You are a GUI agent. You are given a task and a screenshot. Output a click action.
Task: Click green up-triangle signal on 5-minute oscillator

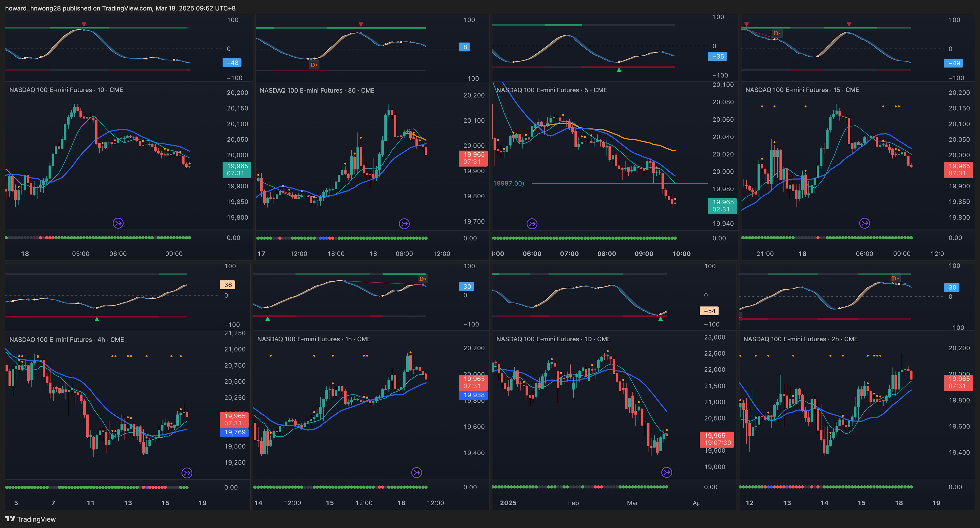(x=619, y=70)
